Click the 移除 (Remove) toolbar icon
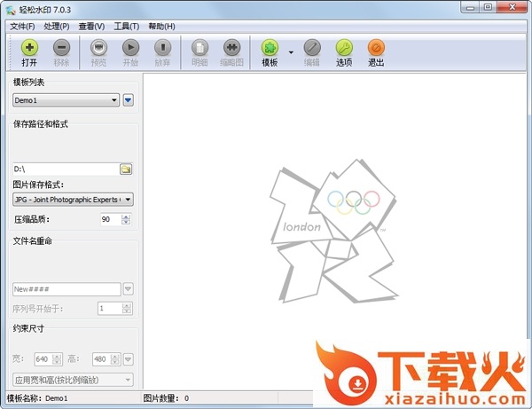 point(61,48)
